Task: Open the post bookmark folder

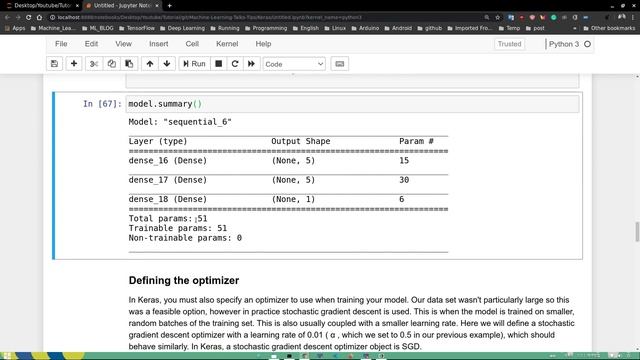Action: [x=535, y=28]
